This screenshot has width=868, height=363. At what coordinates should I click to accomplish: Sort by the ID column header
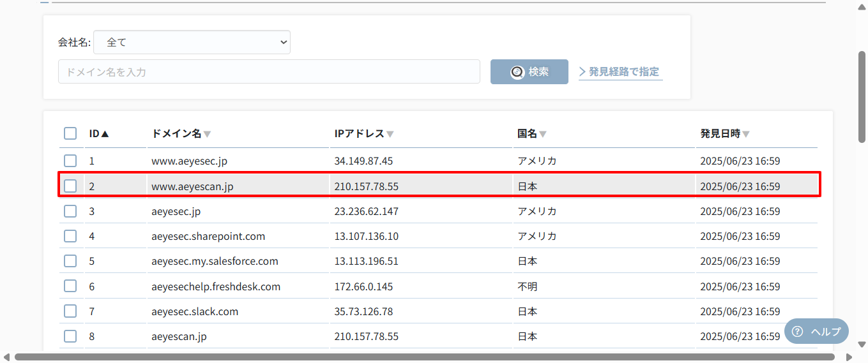point(99,133)
